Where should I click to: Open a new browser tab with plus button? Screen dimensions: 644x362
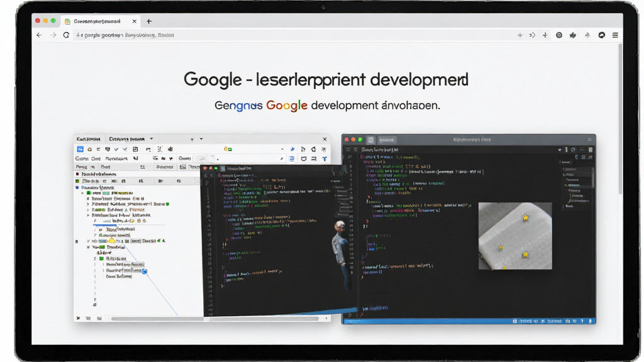[x=149, y=21]
